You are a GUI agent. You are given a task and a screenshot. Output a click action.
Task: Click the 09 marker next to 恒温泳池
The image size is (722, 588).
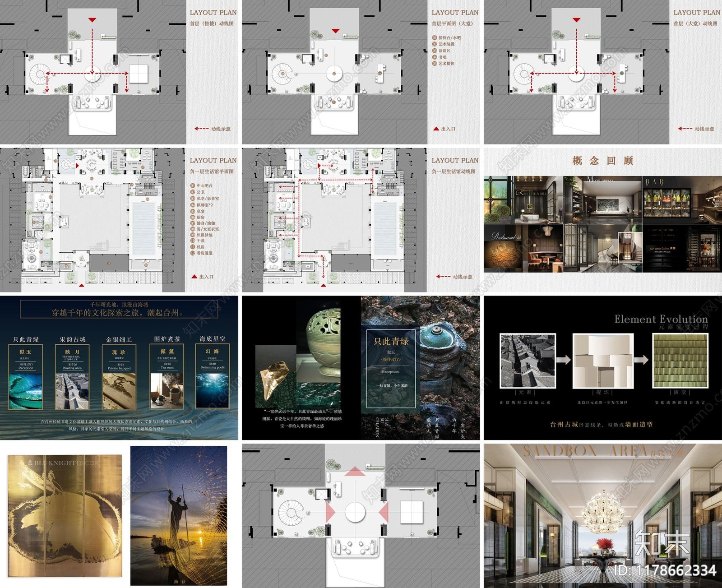[193, 235]
